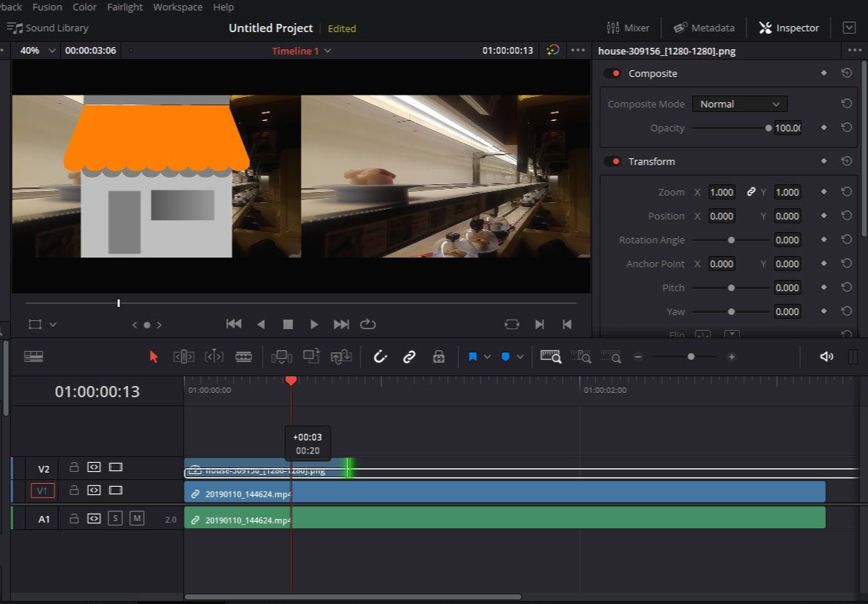Open the 40% viewer zoom dropdown

(x=38, y=51)
